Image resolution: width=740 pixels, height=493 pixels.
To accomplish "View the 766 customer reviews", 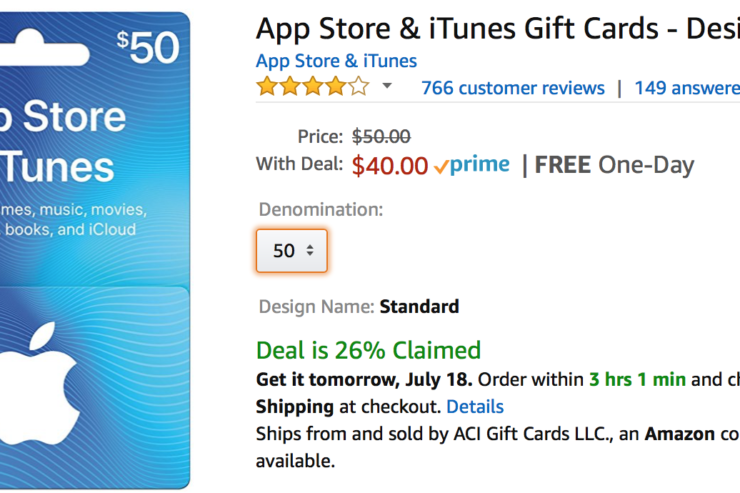I will [x=513, y=88].
